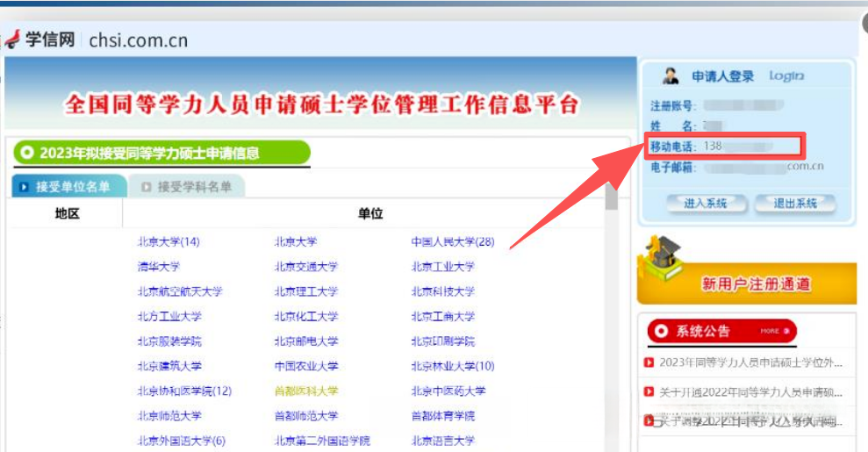This screenshot has width=868, height=452.
Task: Open the 北京印刷学院 link
Action: [x=443, y=341]
